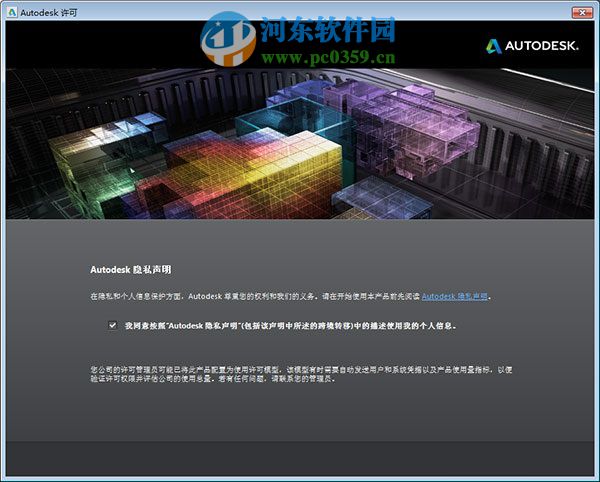600x482 pixels.
Task: Close the Autodesk 许可 window
Action: pyautogui.click(x=582, y=13)
